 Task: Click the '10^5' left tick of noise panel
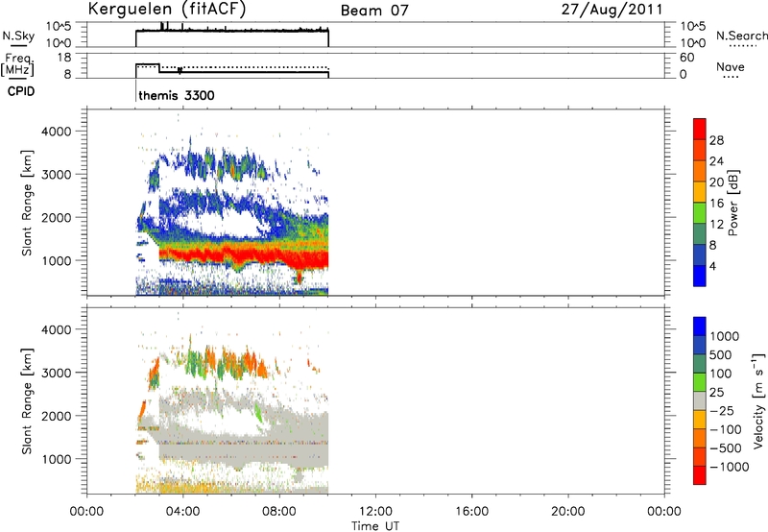[59, 27]
